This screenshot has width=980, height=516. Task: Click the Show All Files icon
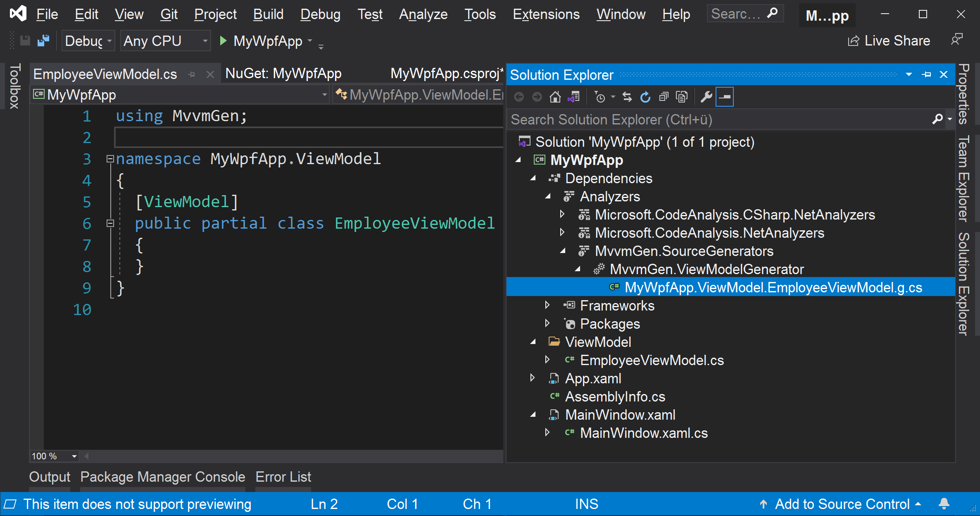(681, 97)
